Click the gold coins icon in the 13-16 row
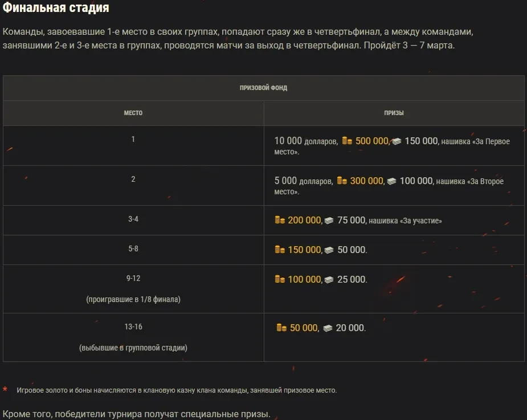This screenshot has height=420, width=527. (281, 328)
